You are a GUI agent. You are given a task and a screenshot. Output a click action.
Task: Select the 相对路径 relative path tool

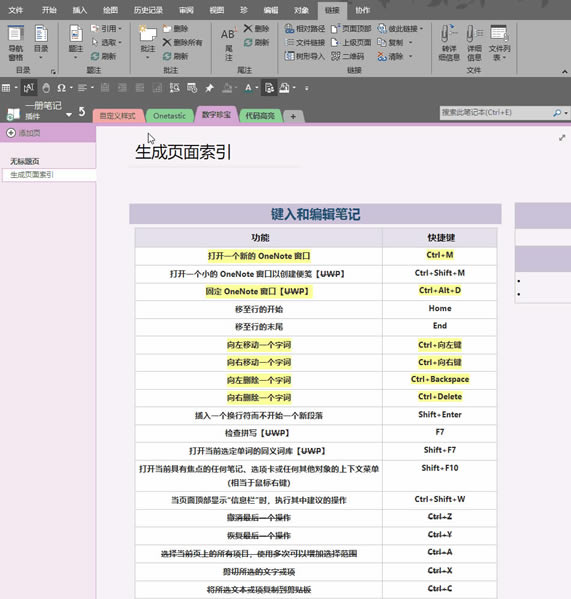pos(305,29)
